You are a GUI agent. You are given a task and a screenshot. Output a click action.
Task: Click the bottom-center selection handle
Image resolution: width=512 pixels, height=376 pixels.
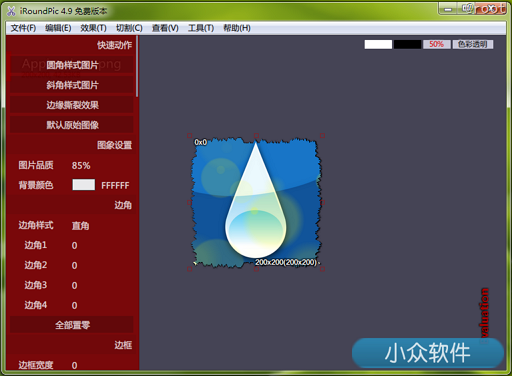(256, 269)
